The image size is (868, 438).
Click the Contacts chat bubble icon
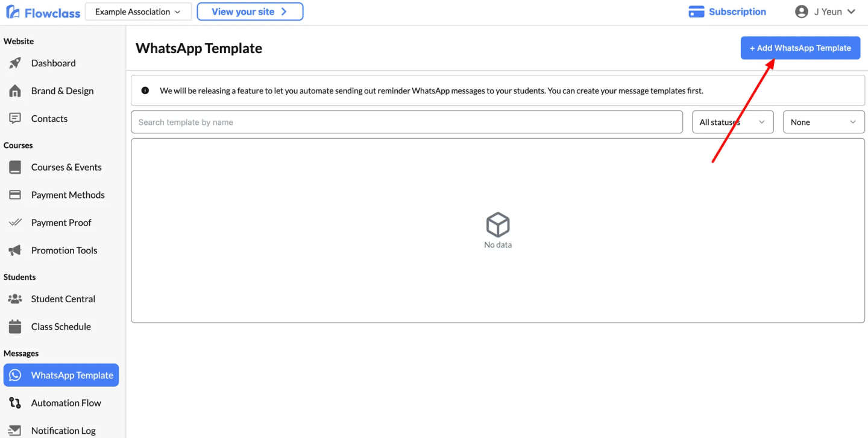click(x=15, y=118)
